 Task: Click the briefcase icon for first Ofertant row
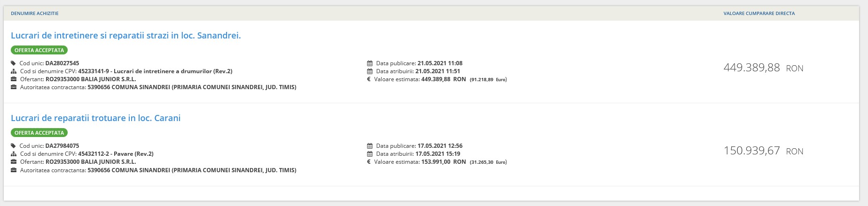click(x=13, y=79)
